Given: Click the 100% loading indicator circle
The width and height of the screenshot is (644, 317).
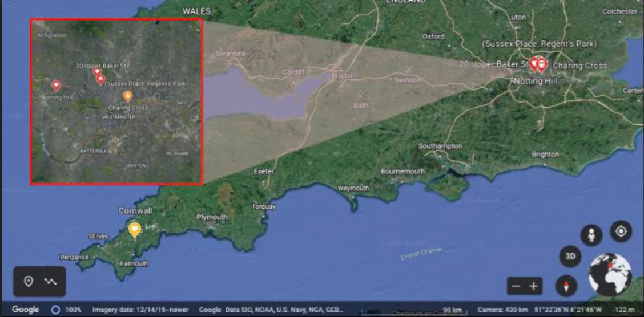Looking at the screenshot, I should click(x=55, y=310).
